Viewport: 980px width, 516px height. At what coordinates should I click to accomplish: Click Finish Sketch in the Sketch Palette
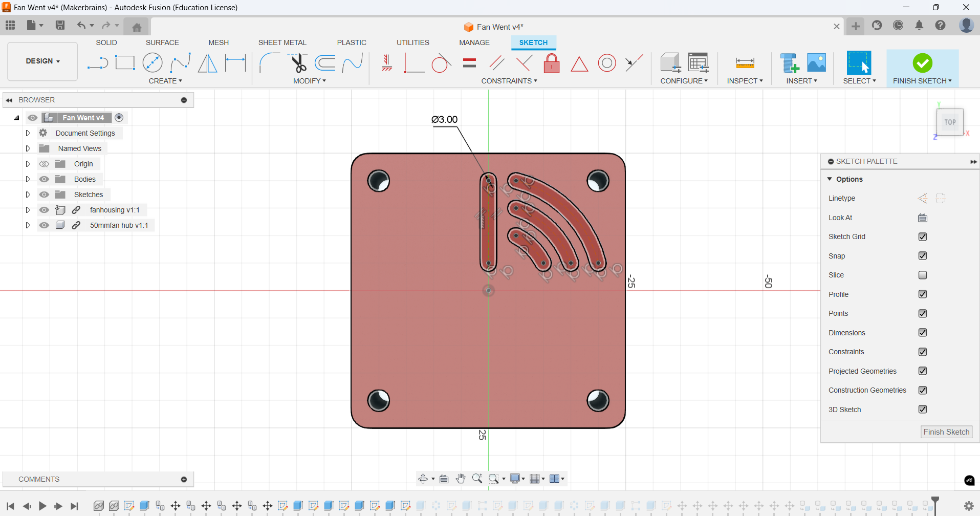[x=946, y=432]
